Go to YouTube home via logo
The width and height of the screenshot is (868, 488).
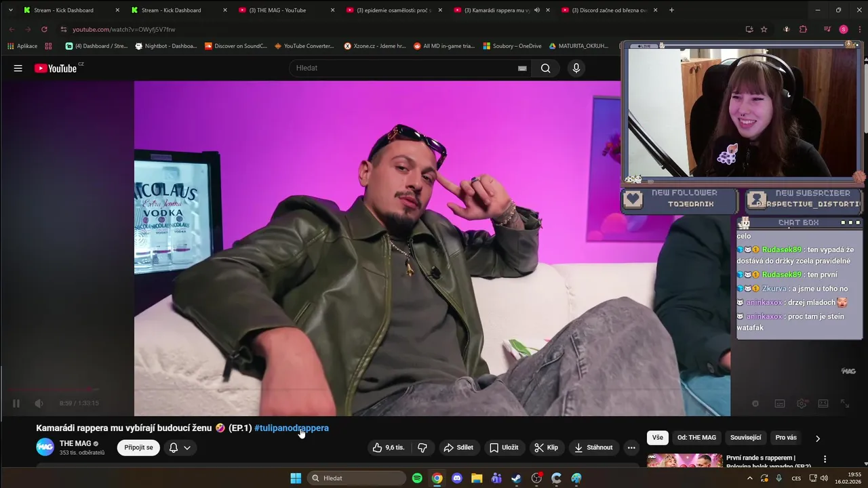tap(56, 68)
